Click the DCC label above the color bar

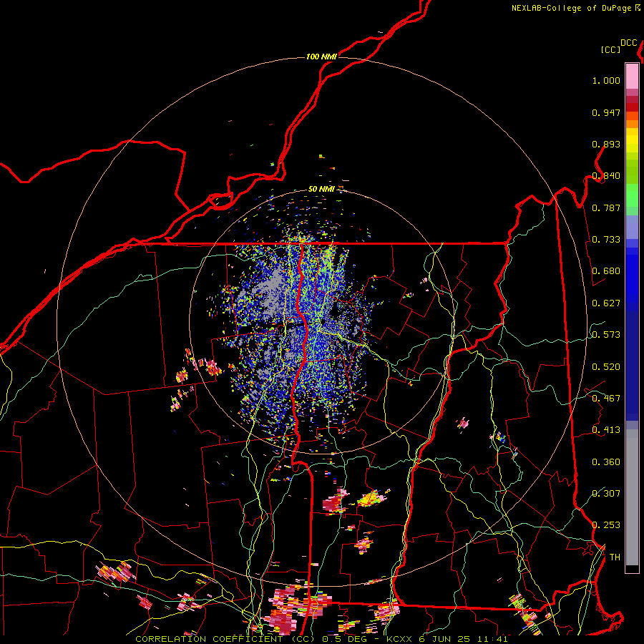(629, 43)
